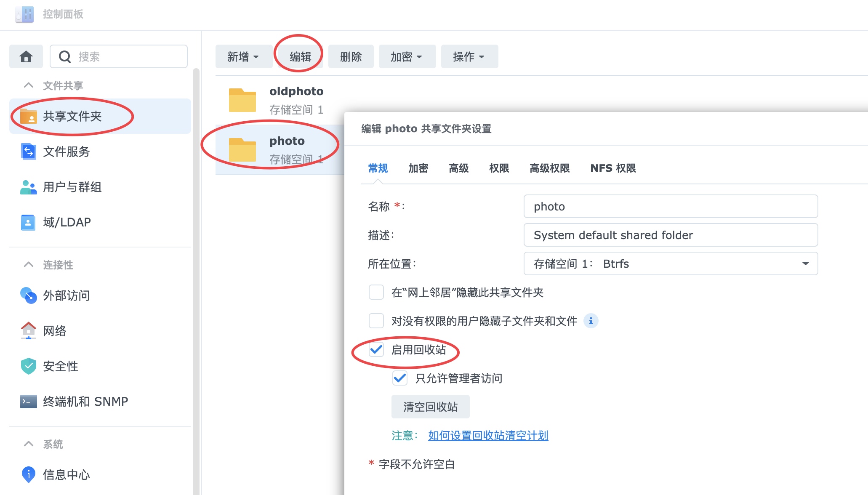Open 域/LDAP via its icon
This screenshot has height=495, width=868.
[x=29, y=222]
